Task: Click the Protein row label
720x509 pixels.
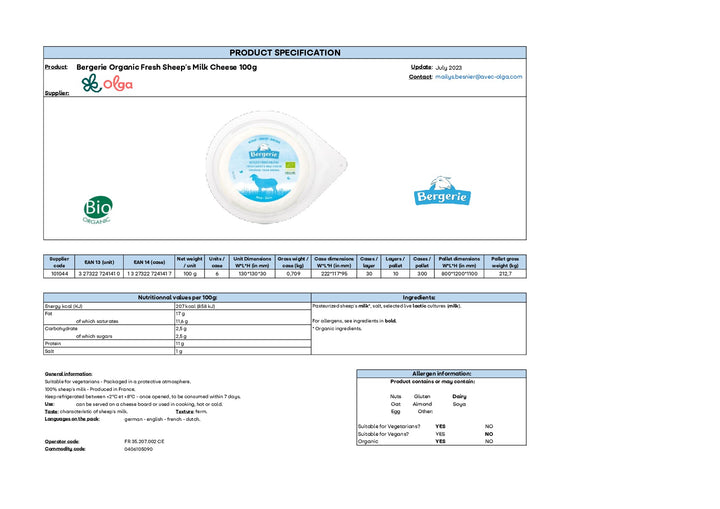Action: pos(52,344)
